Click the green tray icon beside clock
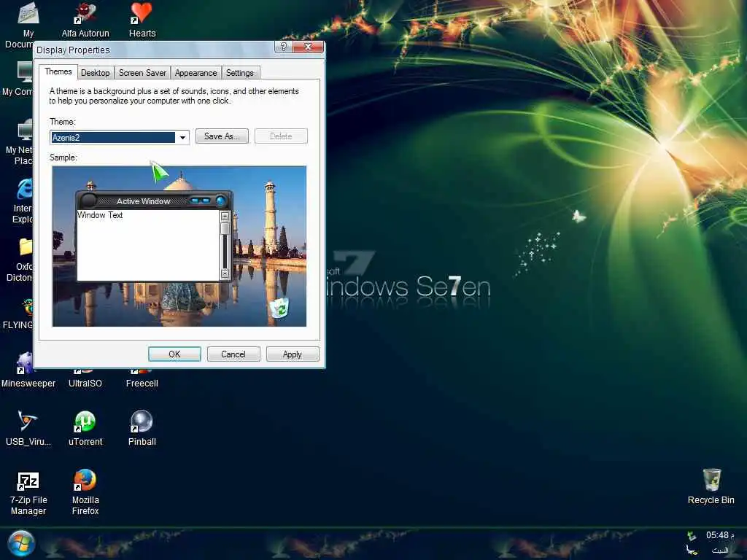This screenshot has width=747, height=560. (692, 536)
